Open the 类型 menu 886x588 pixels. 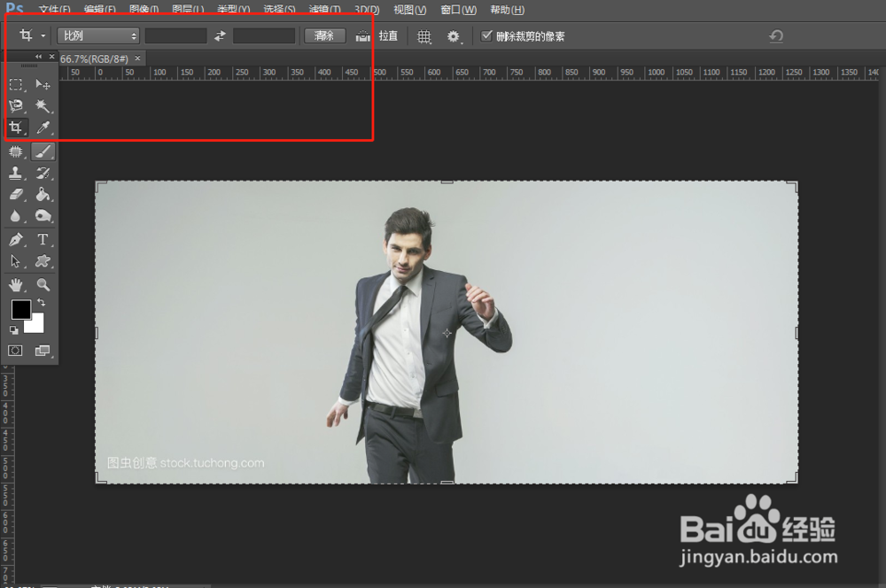pyautogui.click(x=233, y=10)
